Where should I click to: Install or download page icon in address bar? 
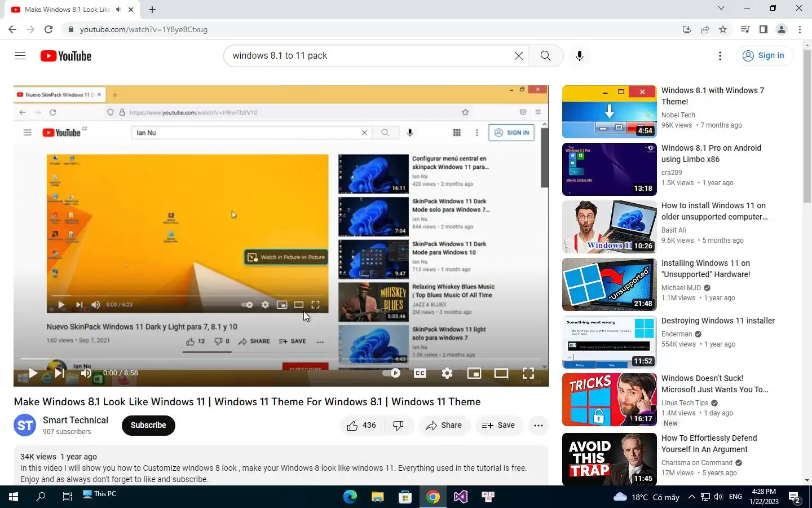pyautogui.click(x=687, y=29)
